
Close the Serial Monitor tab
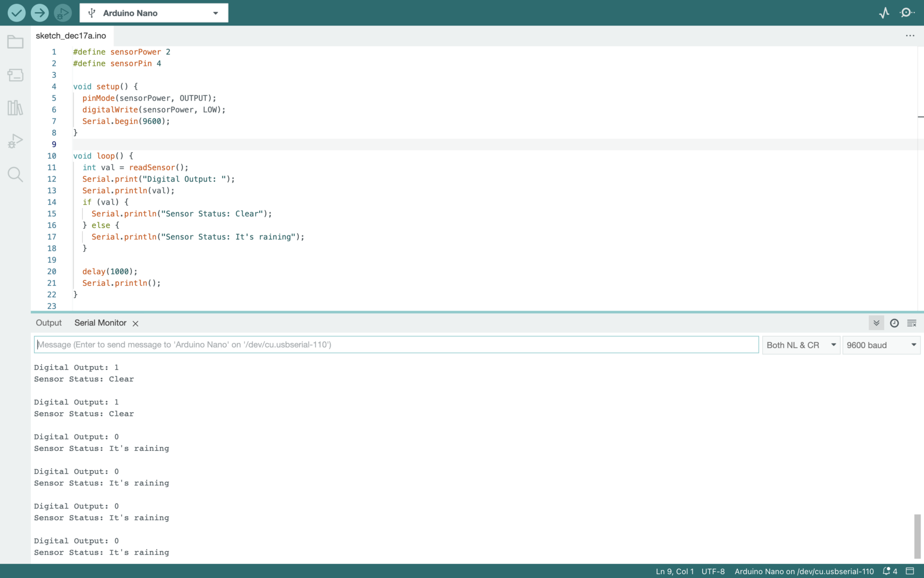pos(136,324)
